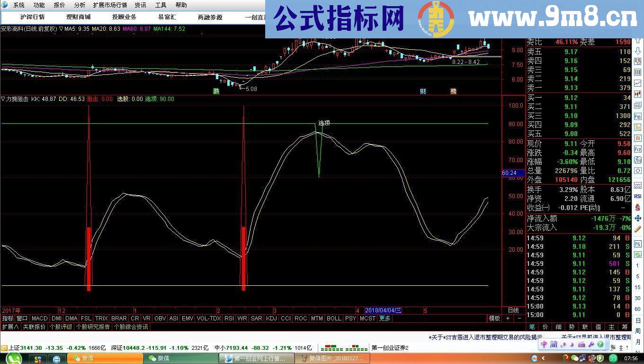644x364 pixels.
Task: Open the 工具 menu
Action: [160, 5]
